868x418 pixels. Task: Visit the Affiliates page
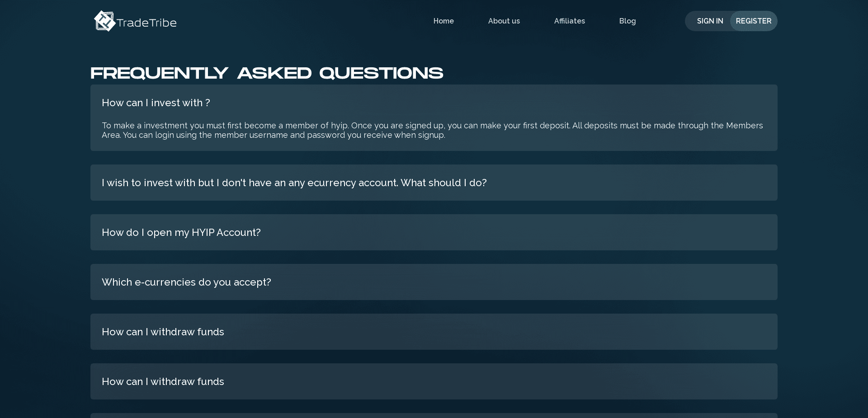[x=569, y=21]
